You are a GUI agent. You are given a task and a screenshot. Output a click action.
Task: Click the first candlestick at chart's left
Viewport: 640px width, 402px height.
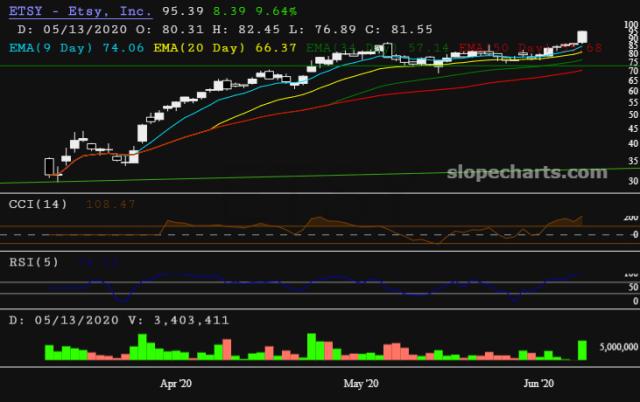(49, 166)
